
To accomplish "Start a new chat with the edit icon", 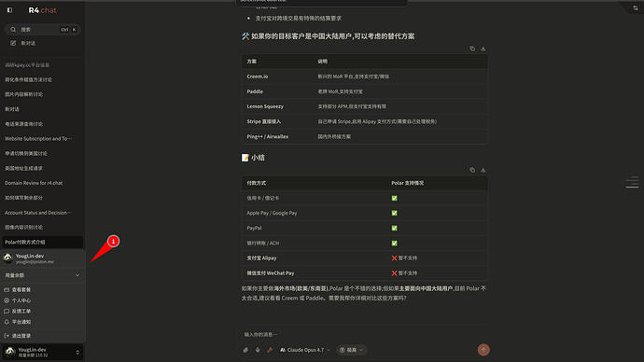I will [13, 43].
